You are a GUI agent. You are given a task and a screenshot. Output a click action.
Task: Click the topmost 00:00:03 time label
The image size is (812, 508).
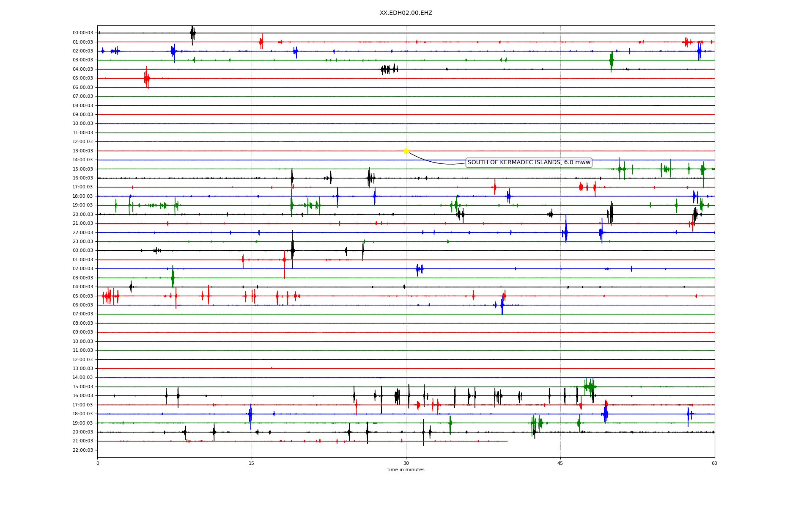point(82,33)
